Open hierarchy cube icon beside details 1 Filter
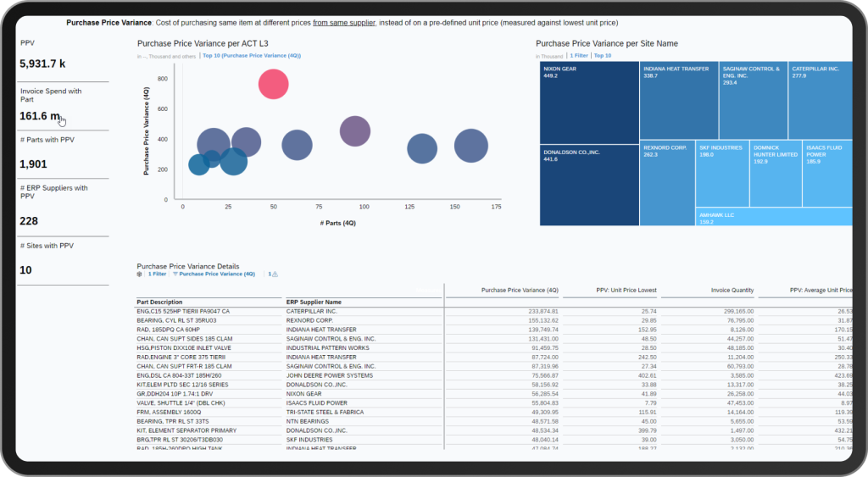This screenshot has height=477, width=868. [x=140, y=274]
